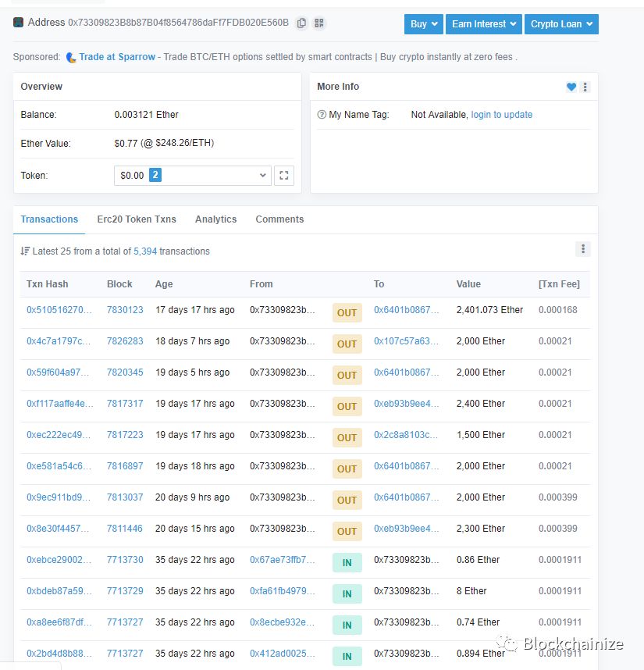Open the Crypto Loan dropdown

tap(561, 24)
